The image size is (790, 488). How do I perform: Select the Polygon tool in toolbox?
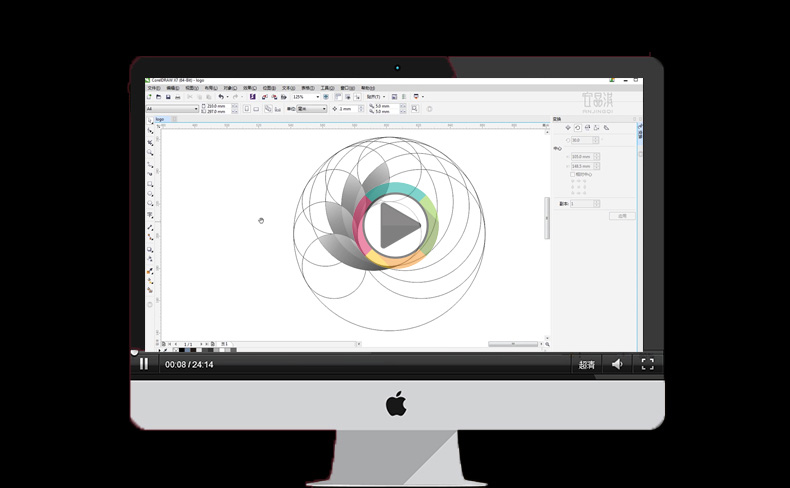pyautogui.click(x=150, y=203)
